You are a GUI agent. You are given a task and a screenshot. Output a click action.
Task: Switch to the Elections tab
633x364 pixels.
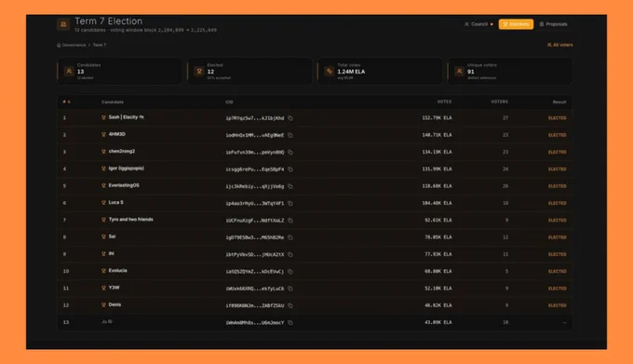click(516, 24)
